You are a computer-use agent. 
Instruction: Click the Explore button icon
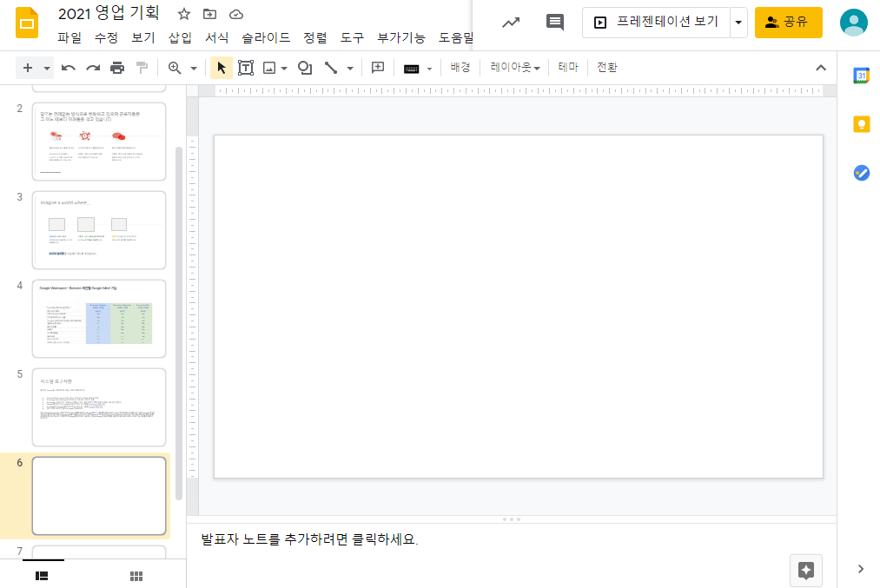coord(806,571)
